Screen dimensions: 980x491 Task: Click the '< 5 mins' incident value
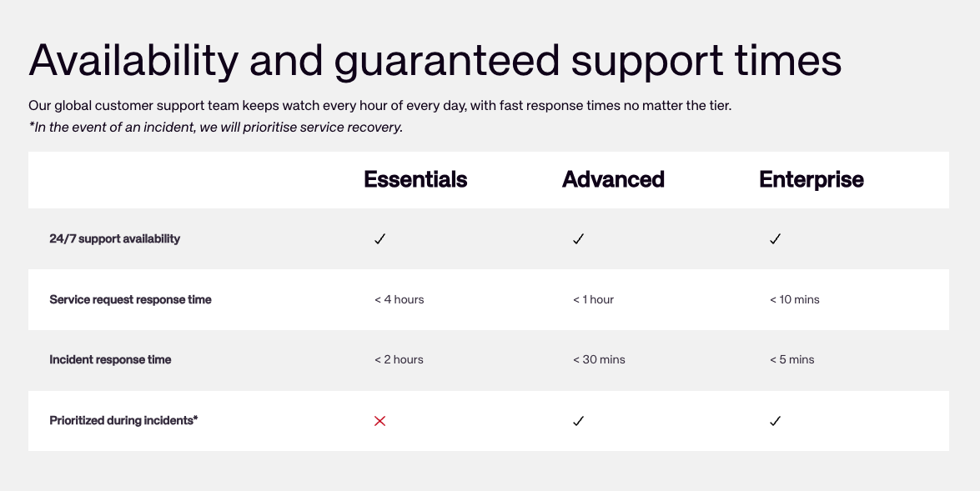792,360
